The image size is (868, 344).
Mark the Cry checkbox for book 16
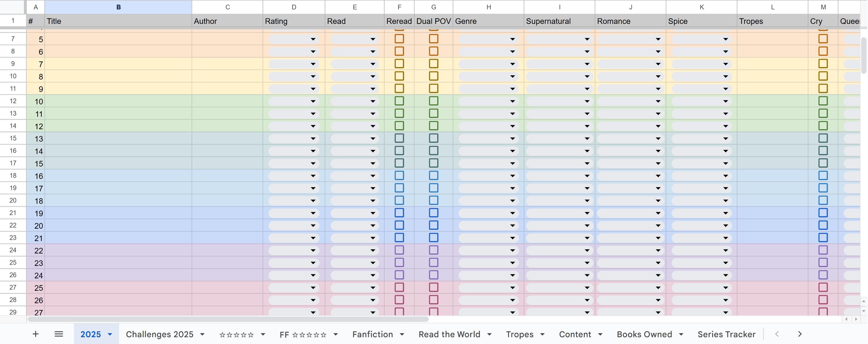click(823, 175)
